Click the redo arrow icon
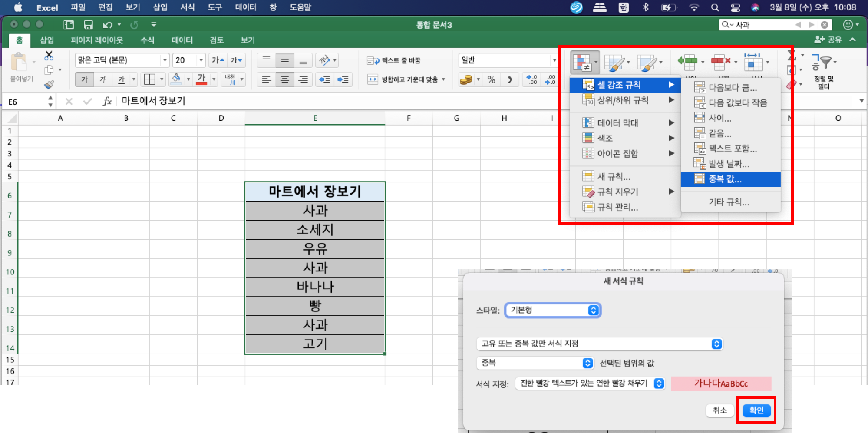The image size is (868, 433). point(134,25)
